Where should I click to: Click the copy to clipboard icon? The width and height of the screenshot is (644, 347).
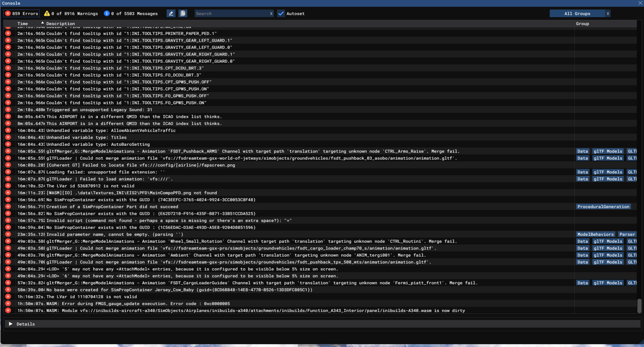[183, 14]
